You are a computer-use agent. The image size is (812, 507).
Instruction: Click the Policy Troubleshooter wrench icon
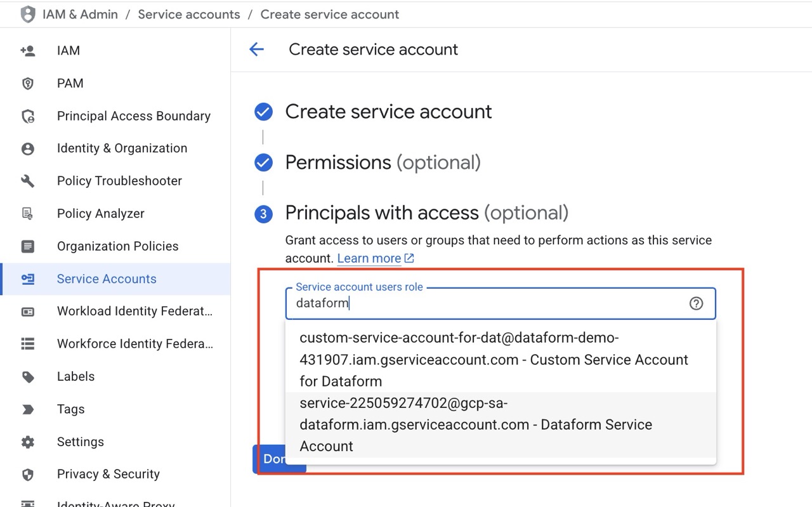tap(28, 181)
